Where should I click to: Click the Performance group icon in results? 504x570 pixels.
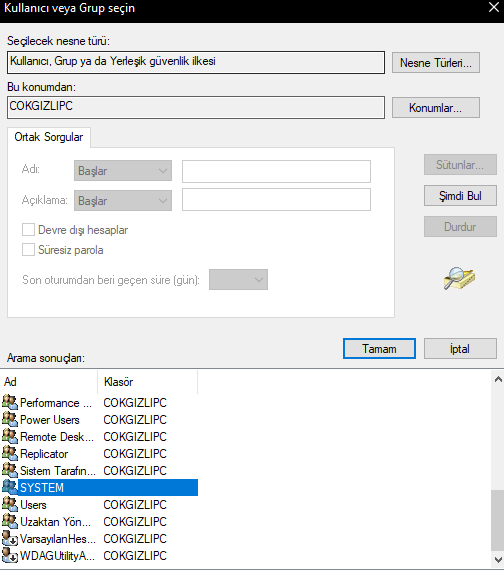click(10, 402)
